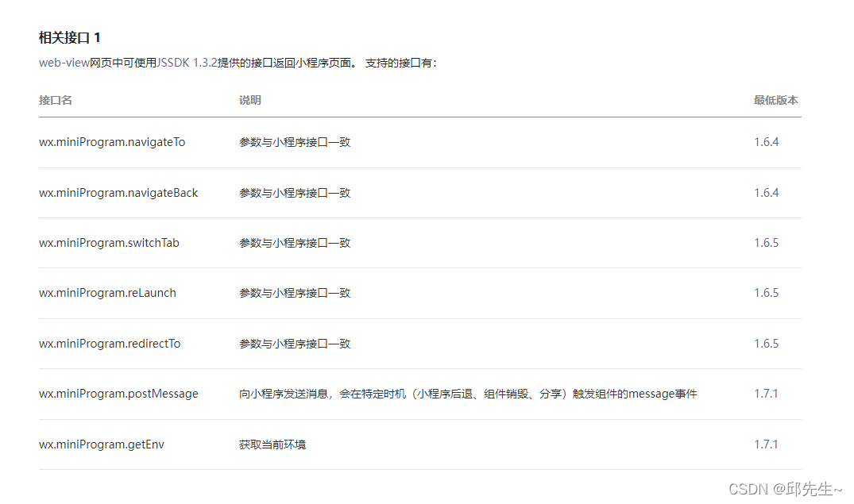
Task: Click the 说明 column header
Action: tap(250, 100)
